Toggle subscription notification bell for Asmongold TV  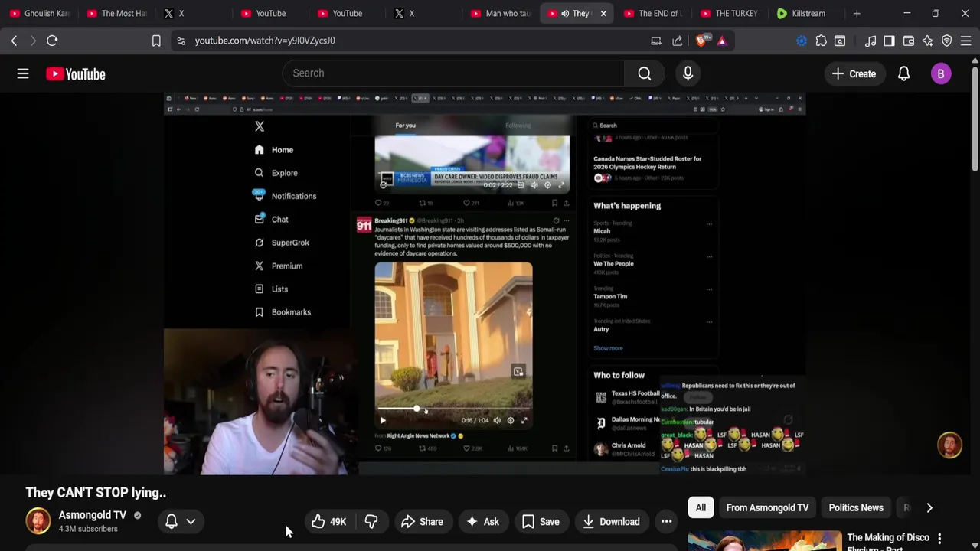pos(171,522)
